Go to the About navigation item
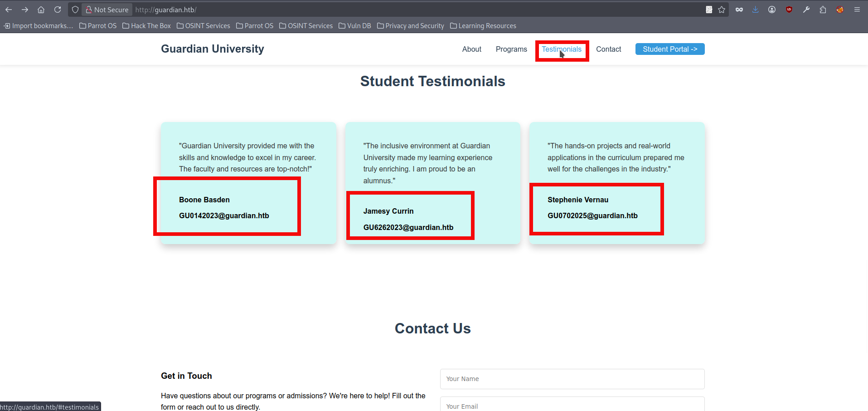This screenshot has width=868, height=411. (x=471, y=49)
